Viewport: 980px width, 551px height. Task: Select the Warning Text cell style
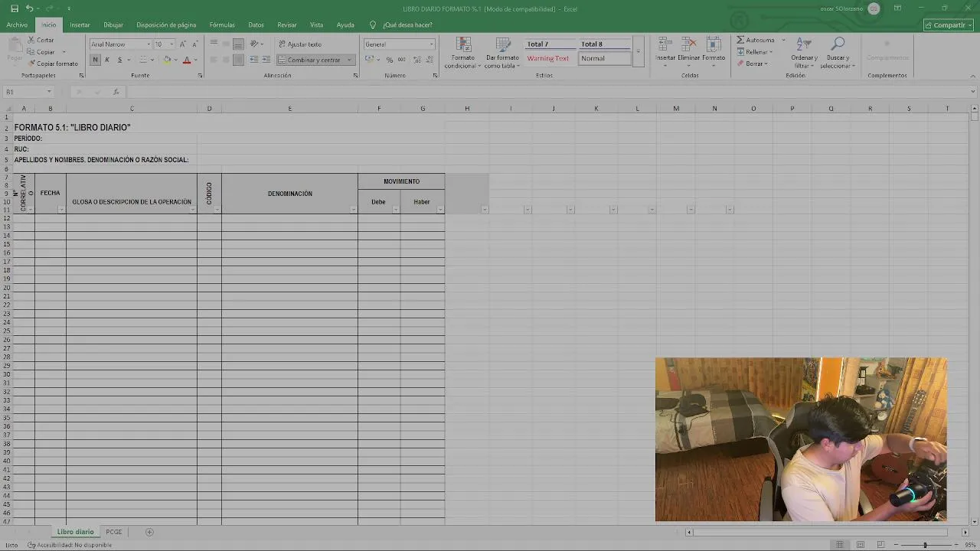(x=548, y=58)
